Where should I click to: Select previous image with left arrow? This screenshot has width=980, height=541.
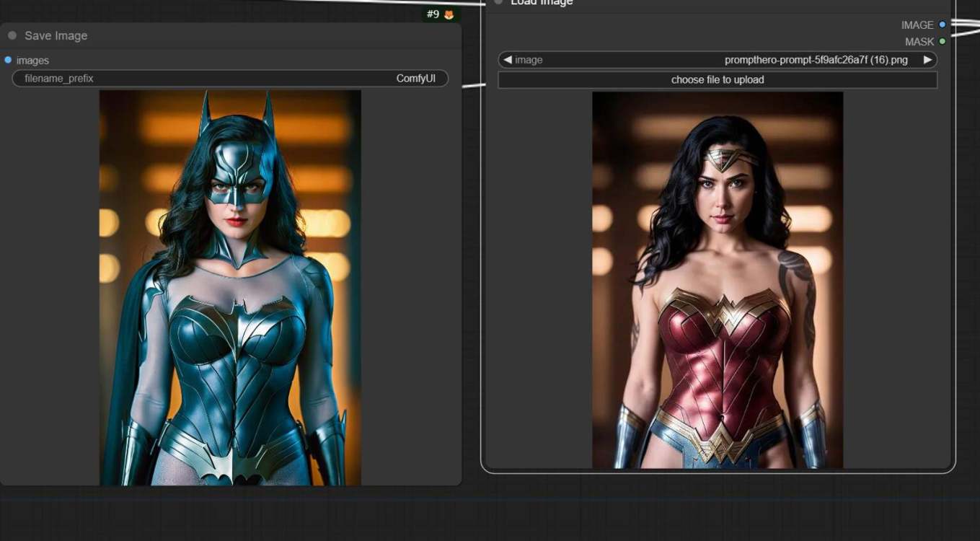[x=508, y=60]
